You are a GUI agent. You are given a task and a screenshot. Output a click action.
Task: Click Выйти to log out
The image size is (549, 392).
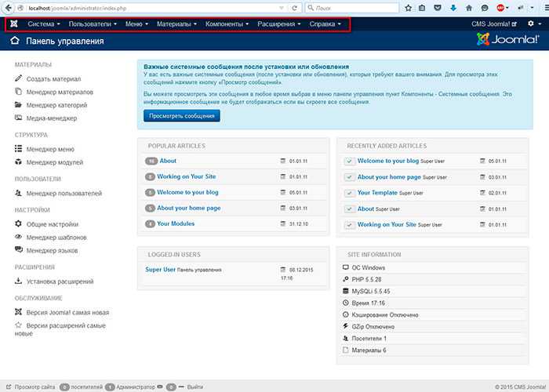[x=195, y=387]
